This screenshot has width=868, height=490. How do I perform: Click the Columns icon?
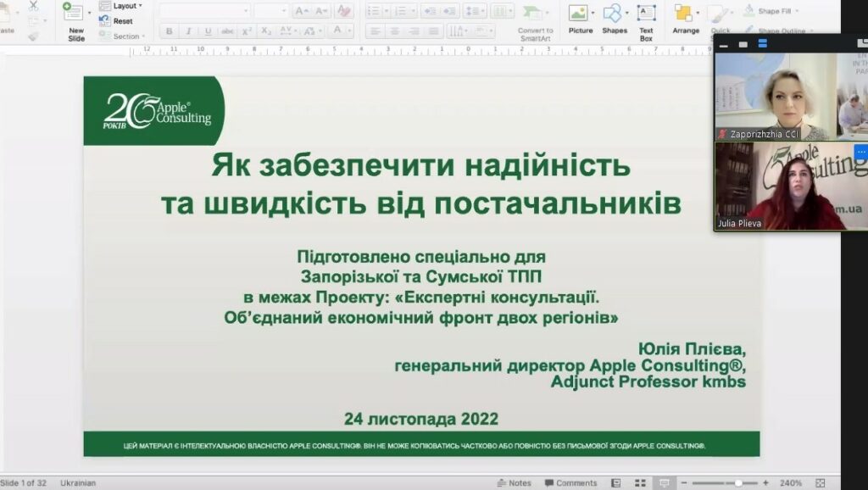pyautogui.click(x=501, y=10)
